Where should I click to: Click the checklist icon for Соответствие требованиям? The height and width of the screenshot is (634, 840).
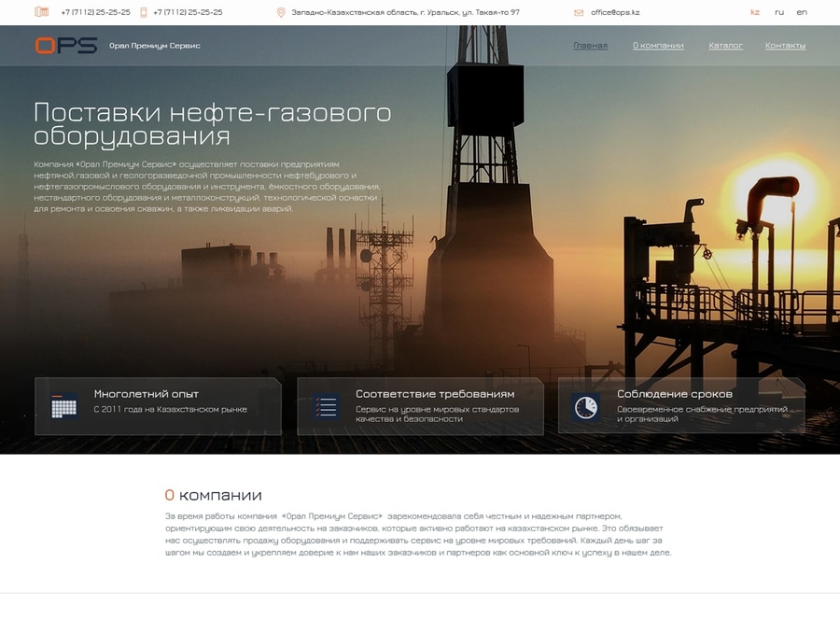tap(326, 406)
